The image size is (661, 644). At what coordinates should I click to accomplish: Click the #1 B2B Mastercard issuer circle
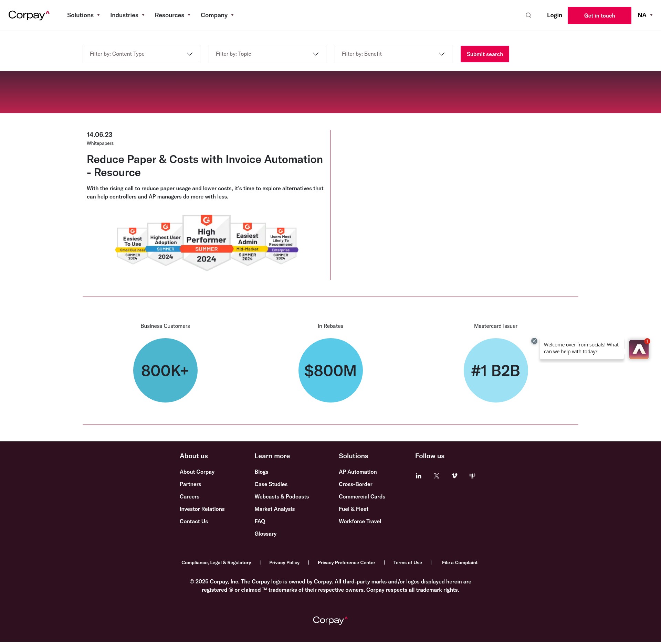coord(496,370)
